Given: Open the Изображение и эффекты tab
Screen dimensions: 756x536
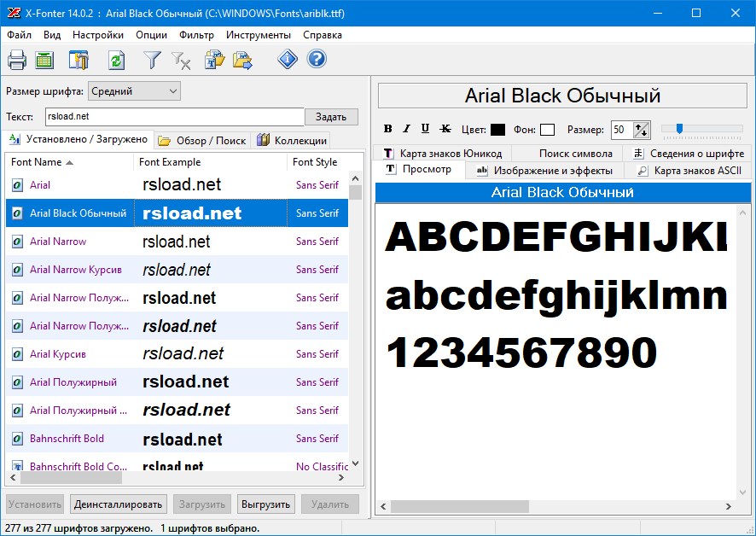Looking at the screenshot, I should 545,171.
